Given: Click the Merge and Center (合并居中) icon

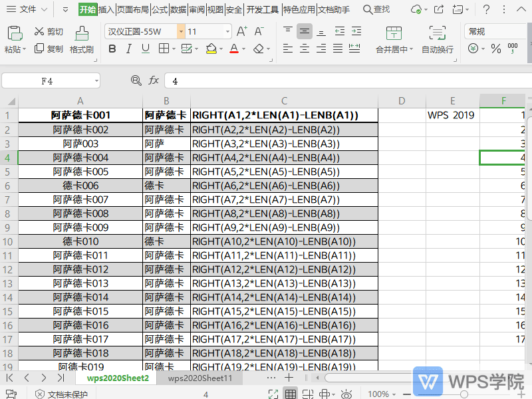Looking at the screenshot, I should coord(394,34).
